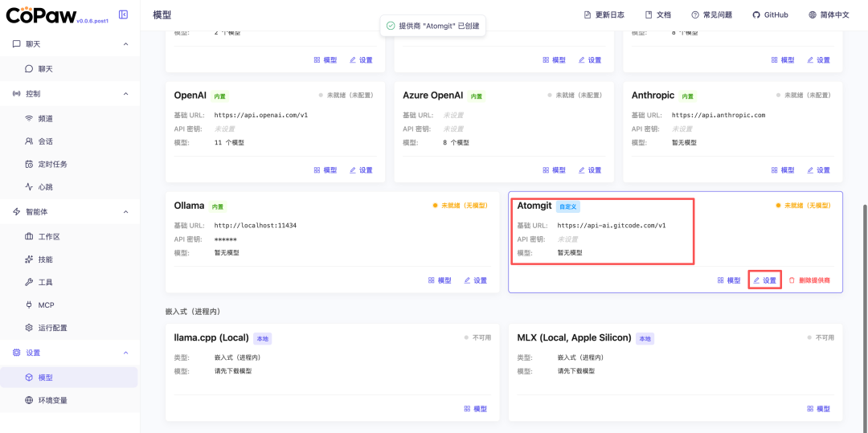Click the Atomgit 已创建 success notification
The height and width of the screenshot is (433, 868).
[x=433, y=26]
